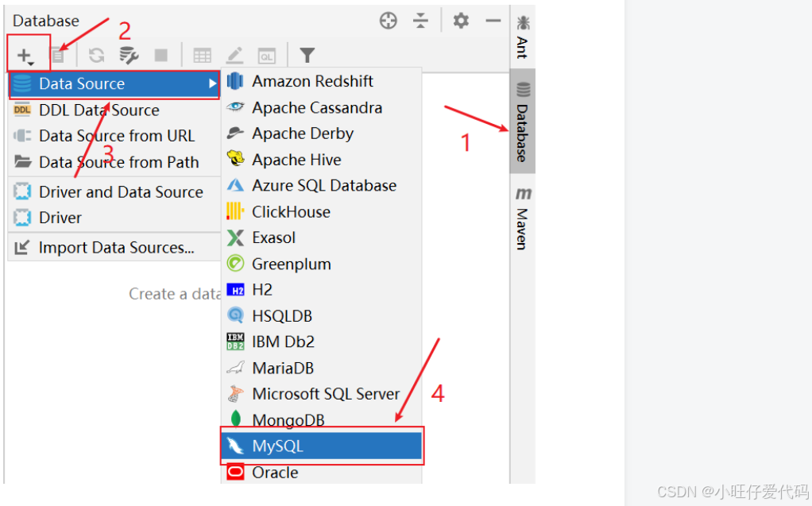Select Azure SQL Database
The image size is (812, 506).
[x=322, y=185]
